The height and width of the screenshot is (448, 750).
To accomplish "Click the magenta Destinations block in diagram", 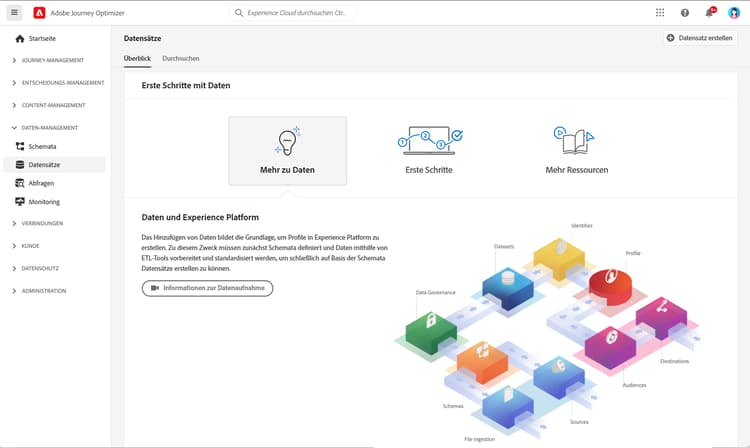I will coord(661,318).
